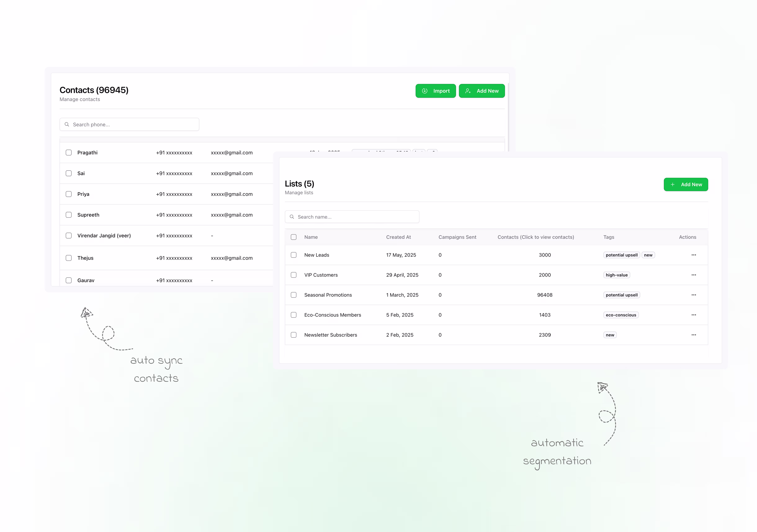View contacts count 96408 for Seasonal Promotions
Viewport: 757px width, 532px height.
pyautogui.click(x=545, y=295)
